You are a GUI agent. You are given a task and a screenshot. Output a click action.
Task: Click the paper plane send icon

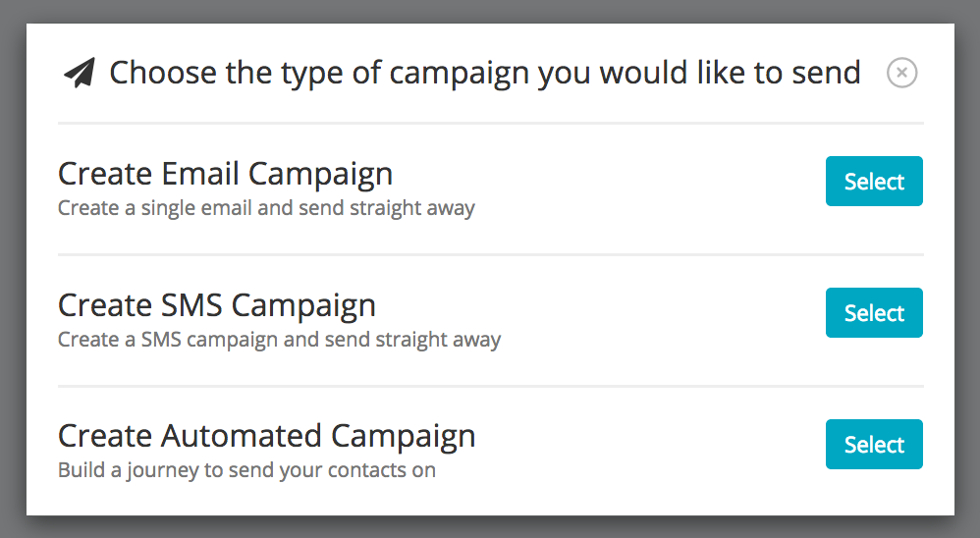[x=80, y=73]
